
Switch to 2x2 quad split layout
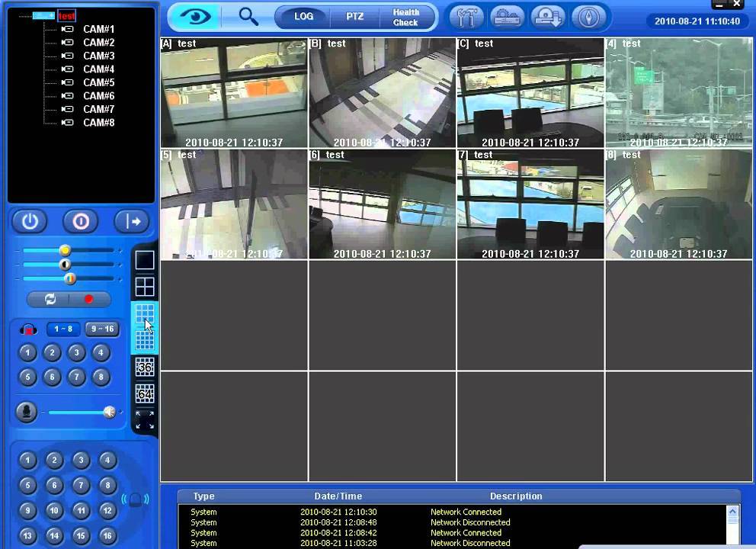click(145, 287)
